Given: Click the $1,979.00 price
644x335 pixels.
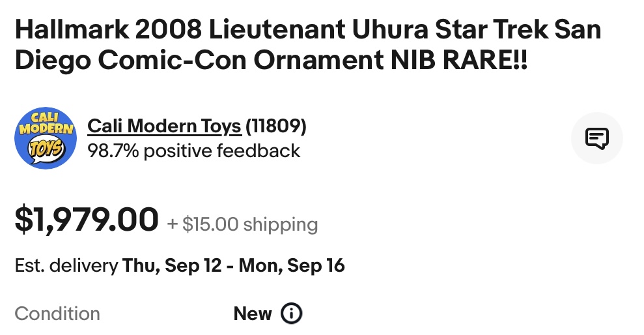Looking at the screenshot, I should [x=87, y=219].
